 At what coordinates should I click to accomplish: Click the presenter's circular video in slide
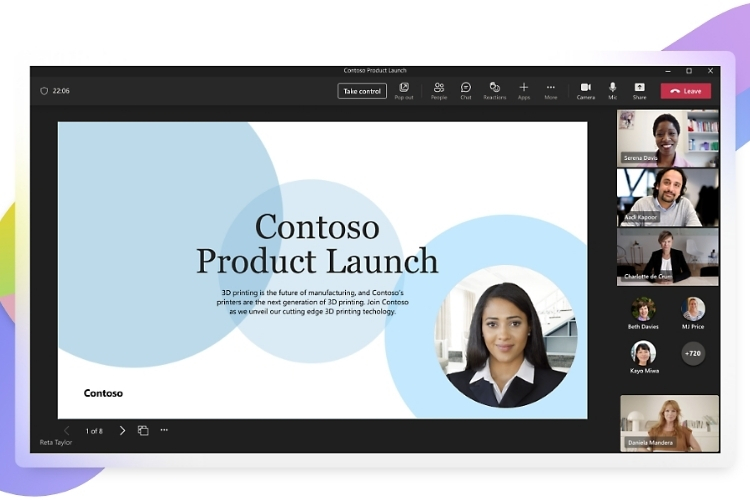(506, 336)
